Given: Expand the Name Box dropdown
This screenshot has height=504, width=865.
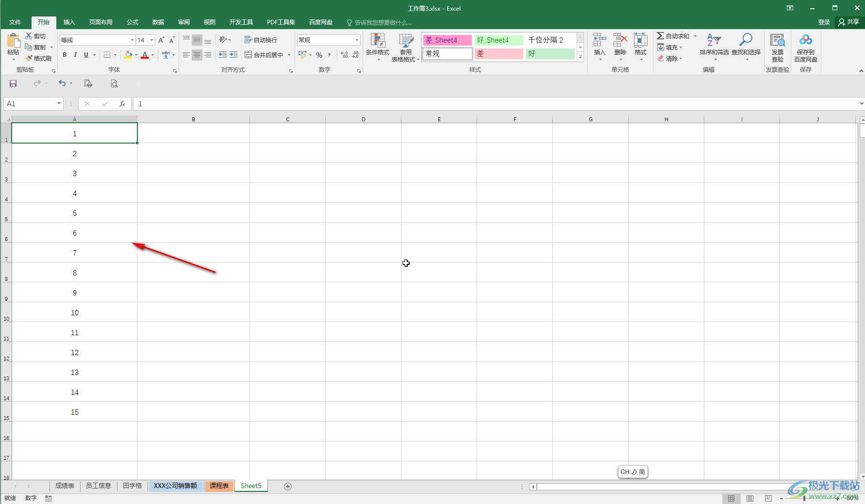Looking at the screenshot, I should tap(59, 103).
